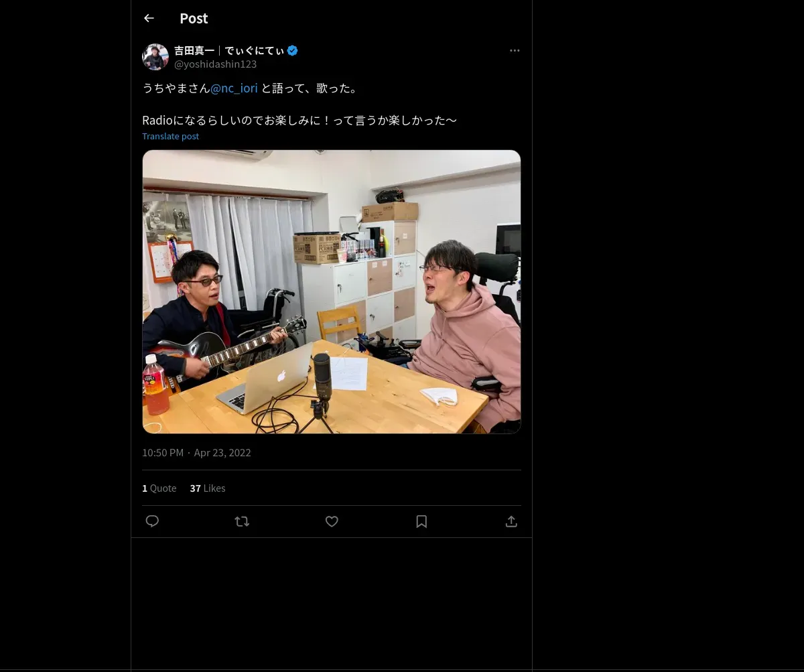Viewport: 804px width, 672px height.
Task: Click the 10:50 PM Apr 23, 2022 timestamp
Action: click(x=196, y=452)
